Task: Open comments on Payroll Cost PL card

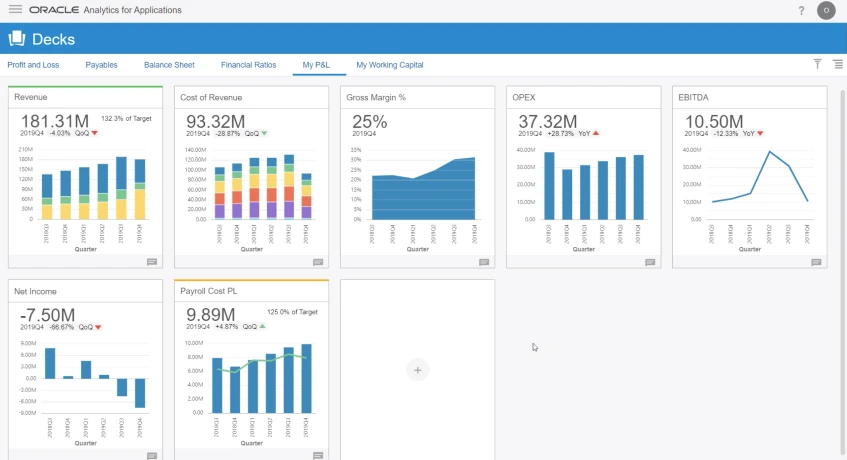Action: coord(318,456)
